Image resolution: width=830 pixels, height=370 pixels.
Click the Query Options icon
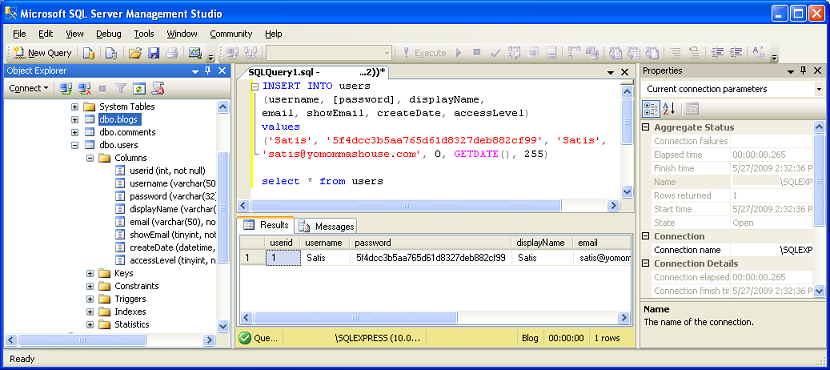point(533,53)
